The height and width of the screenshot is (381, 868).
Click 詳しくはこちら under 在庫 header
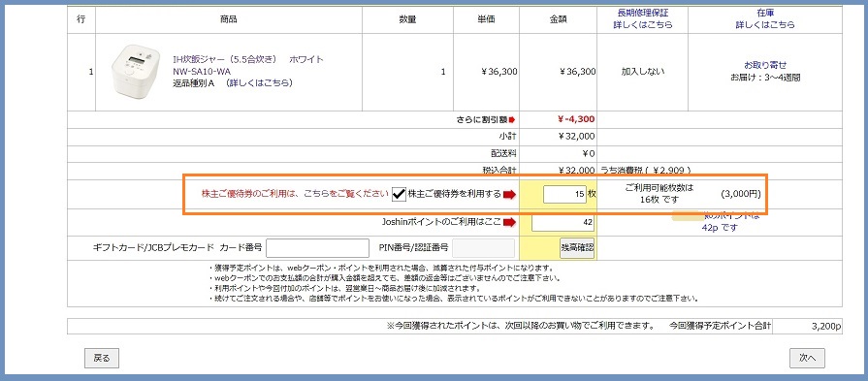[x=765, y=25]
